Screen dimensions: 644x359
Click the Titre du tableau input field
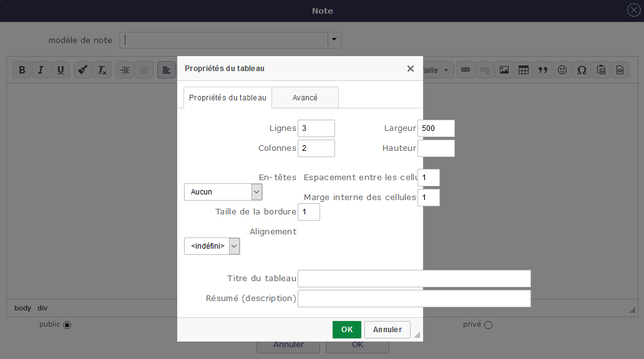tap(414, 279)
